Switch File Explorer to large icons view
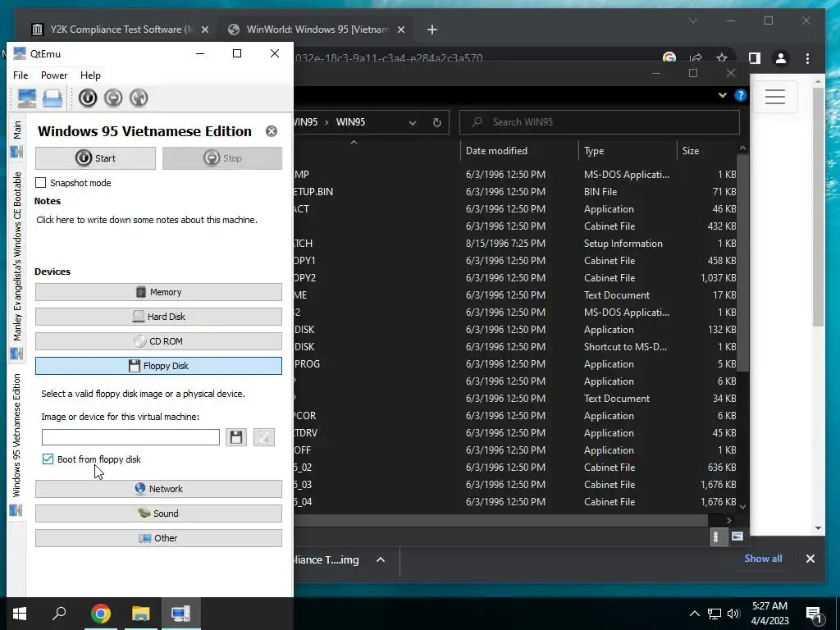This screenshot has height=630, width=840. 737,536
